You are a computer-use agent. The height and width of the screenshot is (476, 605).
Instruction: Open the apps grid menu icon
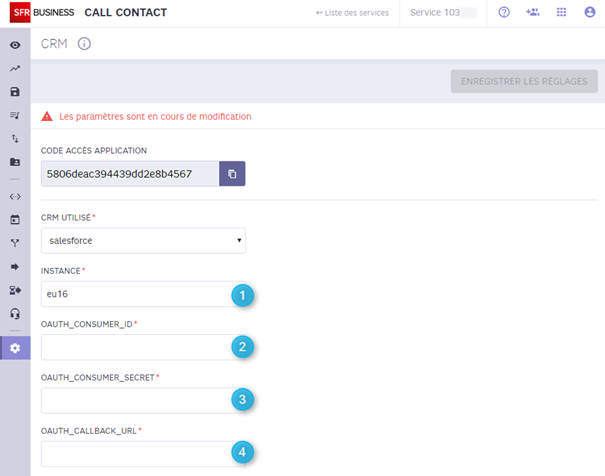coord(561,12)
